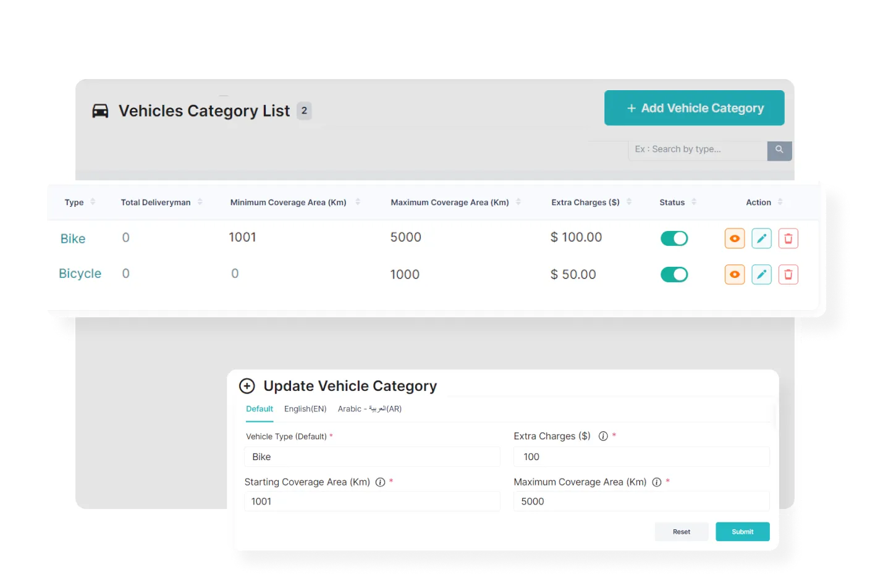View Bike category details eye icon
870x588 pixels.
click(x=734, y=238)
